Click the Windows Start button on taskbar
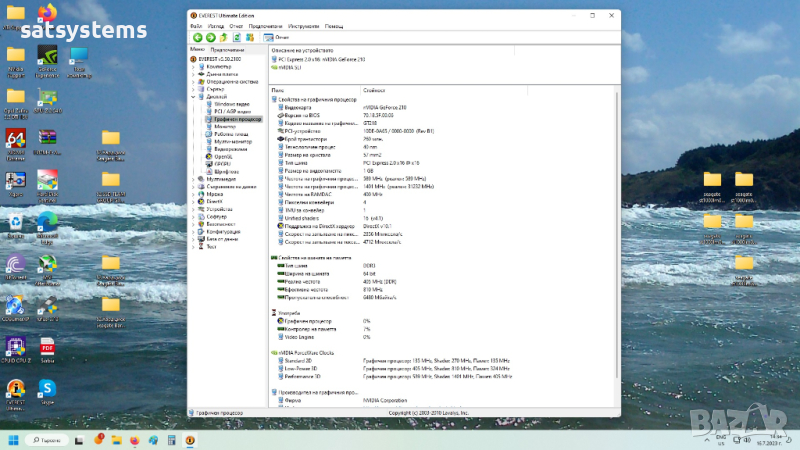This screenshot has height=450, width=800. point(14,439)
